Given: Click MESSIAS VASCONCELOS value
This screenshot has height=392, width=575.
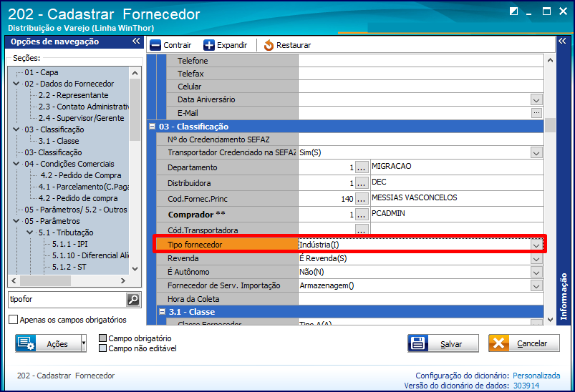Looking at the screenshot, I should coord(415,198).
